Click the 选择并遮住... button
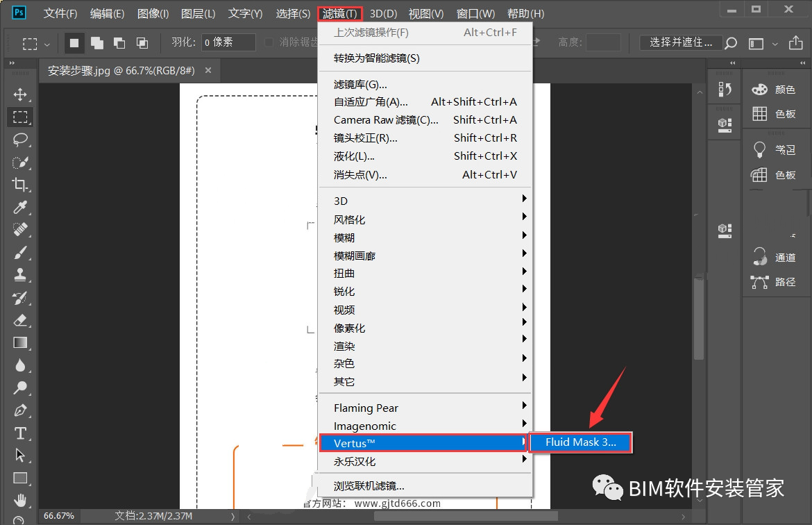Screen dimensions: 812x525 (x=681, y=42)
